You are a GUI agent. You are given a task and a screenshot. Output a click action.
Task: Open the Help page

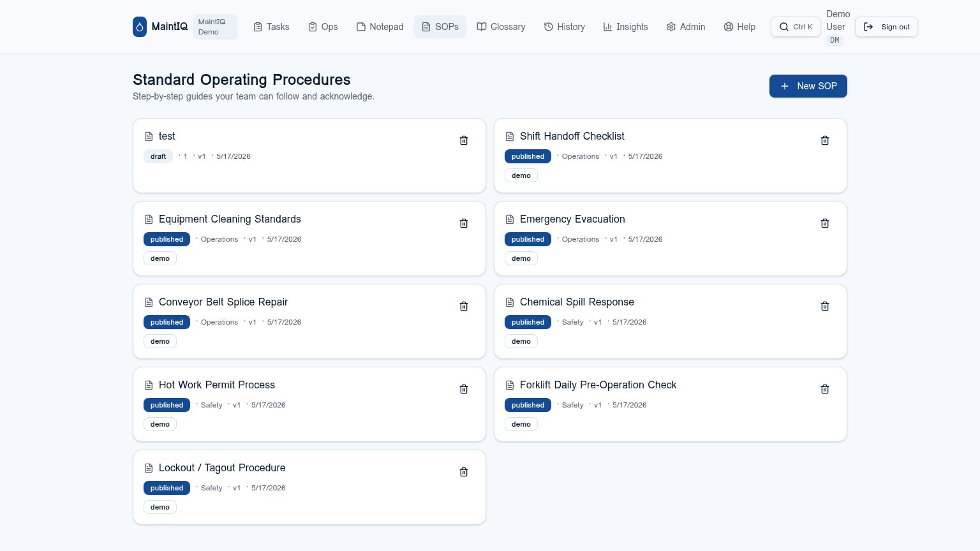(739, 27)
